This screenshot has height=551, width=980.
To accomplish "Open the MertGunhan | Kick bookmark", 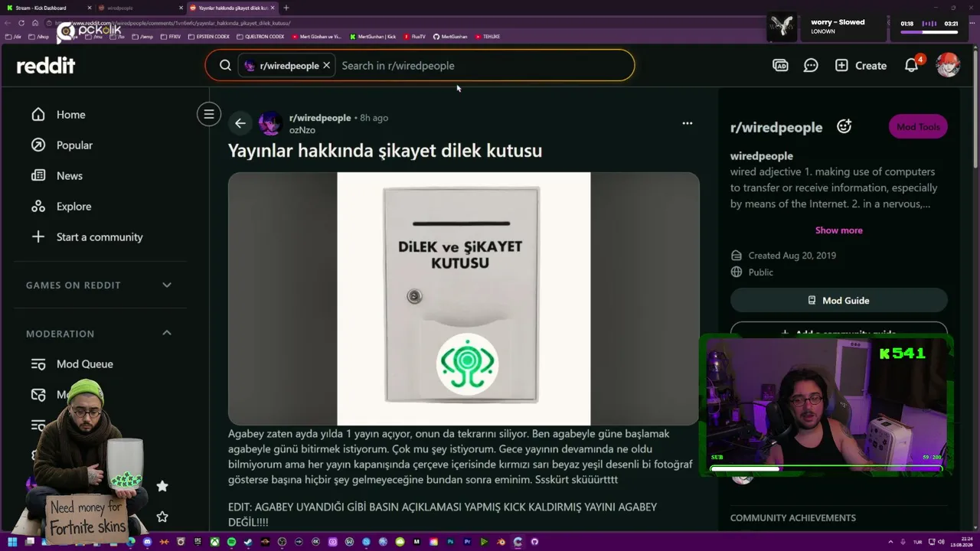I will [x=373, y=37].
